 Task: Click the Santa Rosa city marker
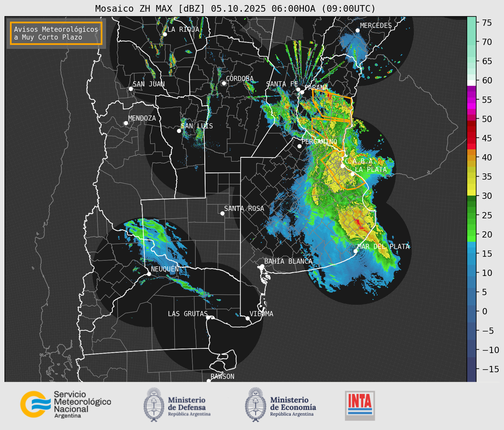tap(222, 213)
